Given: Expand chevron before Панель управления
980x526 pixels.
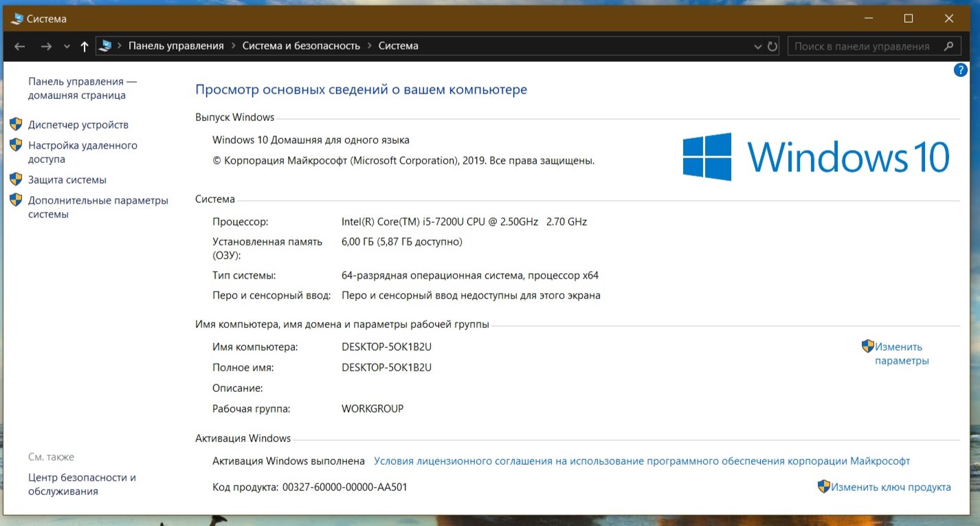Looking at the screenshot, I should coord(120,46).
